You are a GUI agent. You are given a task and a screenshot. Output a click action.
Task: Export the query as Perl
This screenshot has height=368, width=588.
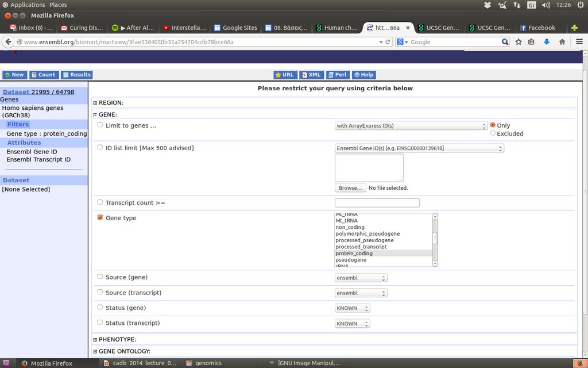point(338,75)
